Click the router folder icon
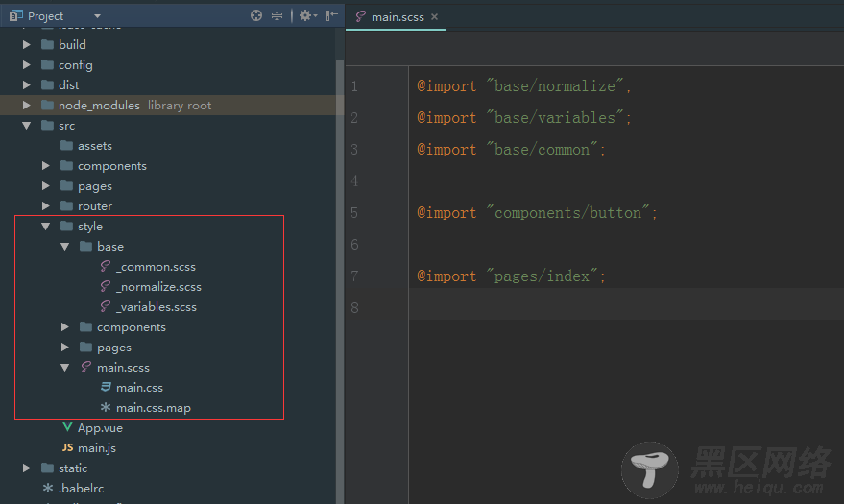This screenshot has width=844, height=504. point(67,205)
